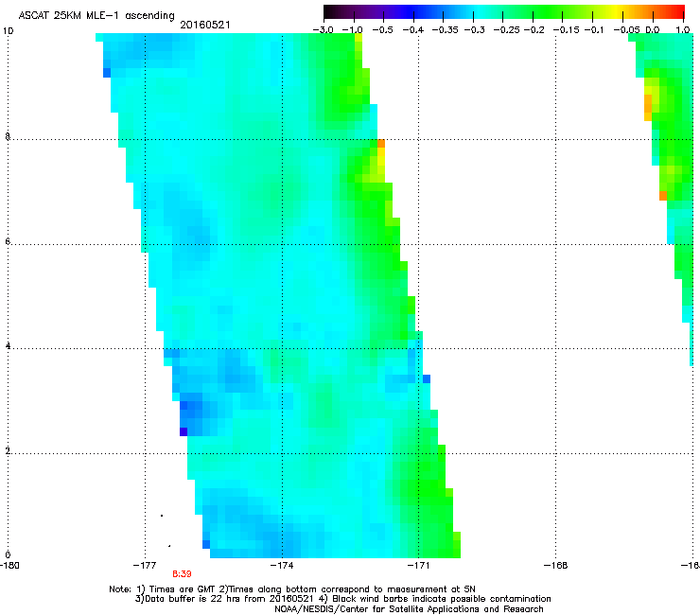Screen dimensions: 700x615
Task: Click the longitude label "-180"
Action: tap(9, 566)
